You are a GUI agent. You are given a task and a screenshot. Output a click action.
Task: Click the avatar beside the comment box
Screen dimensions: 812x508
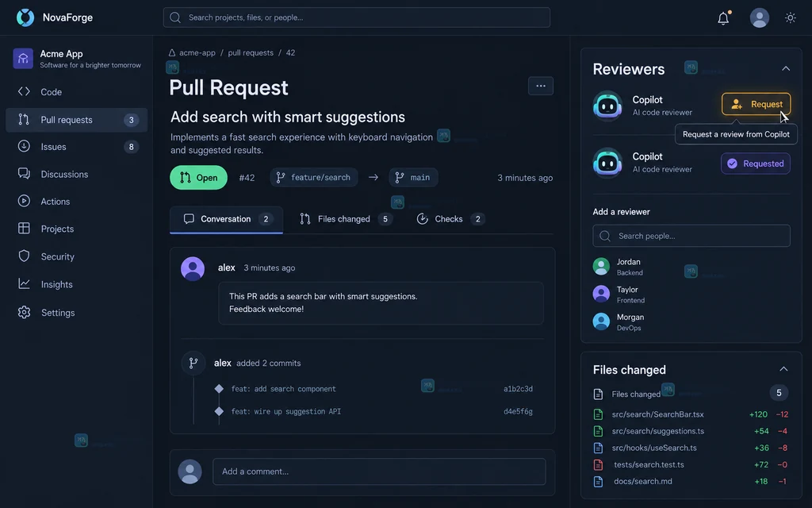(190, 471)
